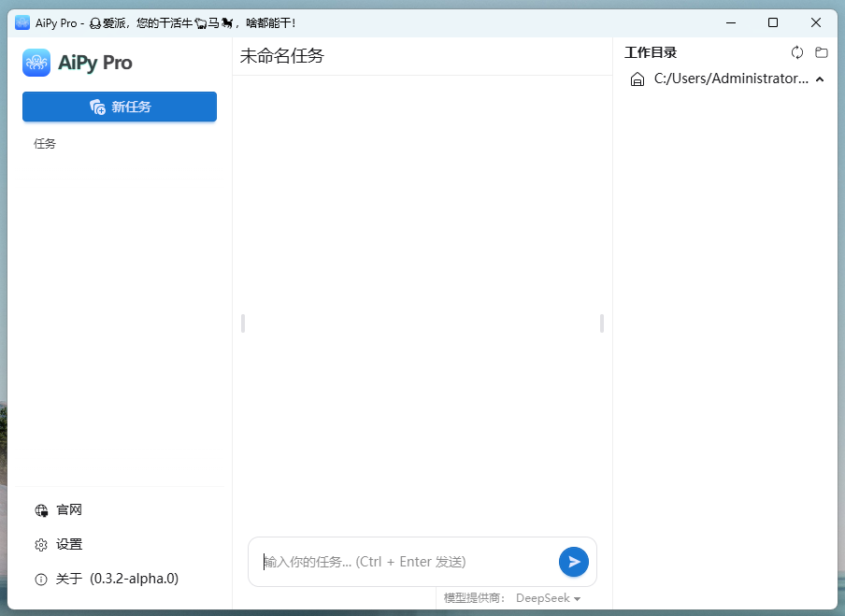Send the task with the arrow button

pyautogui.click(x=573, y=562)
